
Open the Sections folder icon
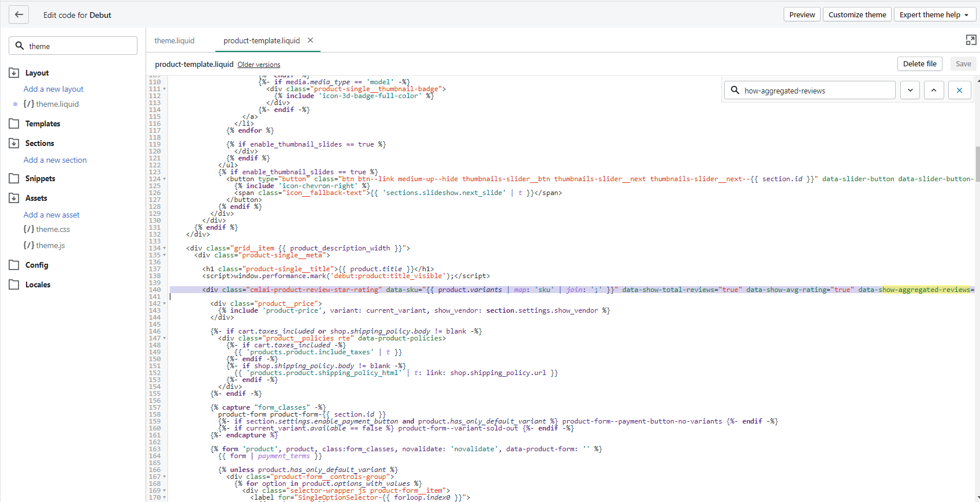[x=14, y=143]
